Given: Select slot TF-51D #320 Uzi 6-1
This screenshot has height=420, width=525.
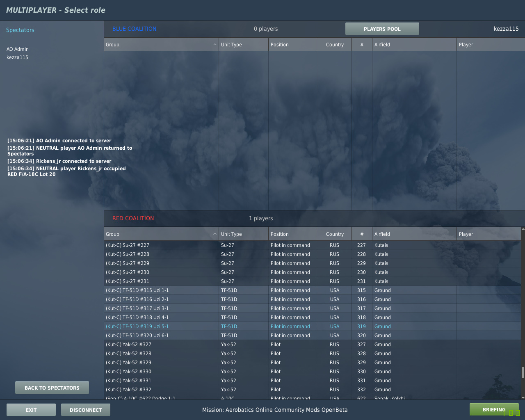Looking at the screenshot, I should 312,336.
